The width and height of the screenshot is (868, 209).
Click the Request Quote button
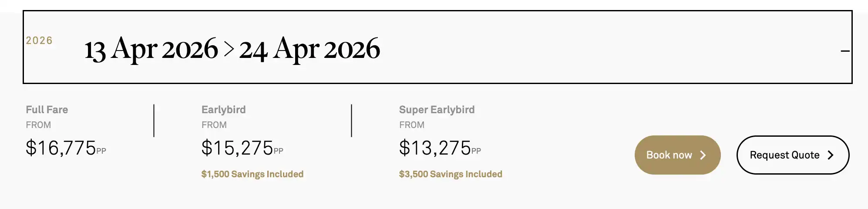point(792,155)
